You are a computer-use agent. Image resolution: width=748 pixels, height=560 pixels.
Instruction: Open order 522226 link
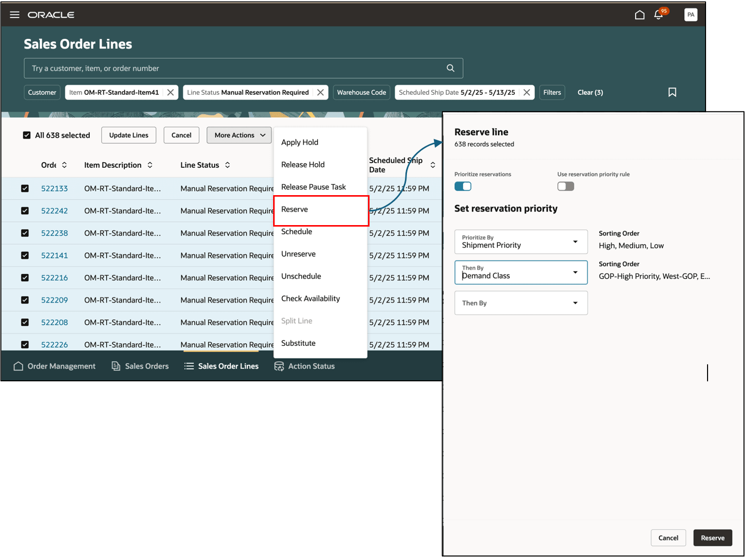tap(54, 345)
